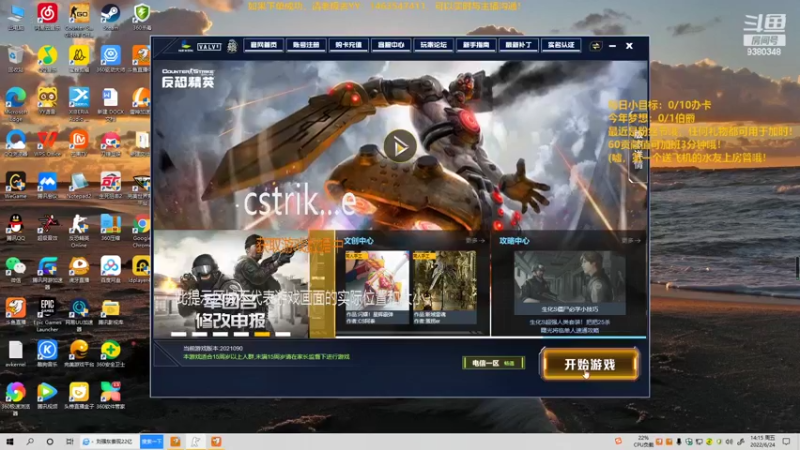Open the 生化3僵尸必学小技巧 guide link
Viewport: 800px width, 450px height.
tap(570, 309)
